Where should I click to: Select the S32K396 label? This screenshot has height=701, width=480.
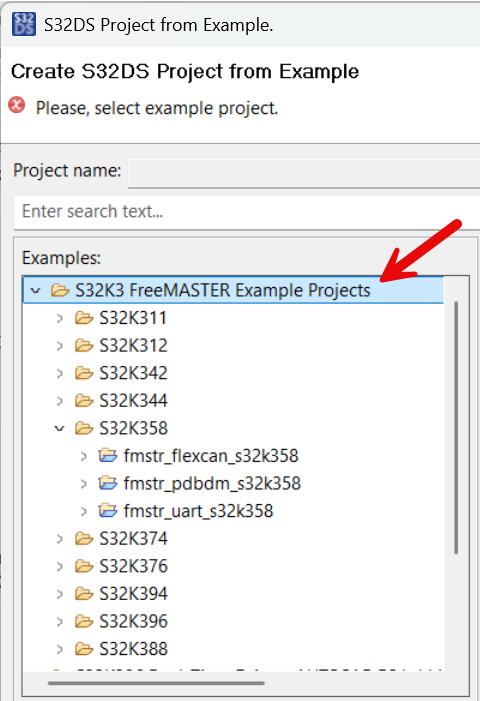click(133, 621)
